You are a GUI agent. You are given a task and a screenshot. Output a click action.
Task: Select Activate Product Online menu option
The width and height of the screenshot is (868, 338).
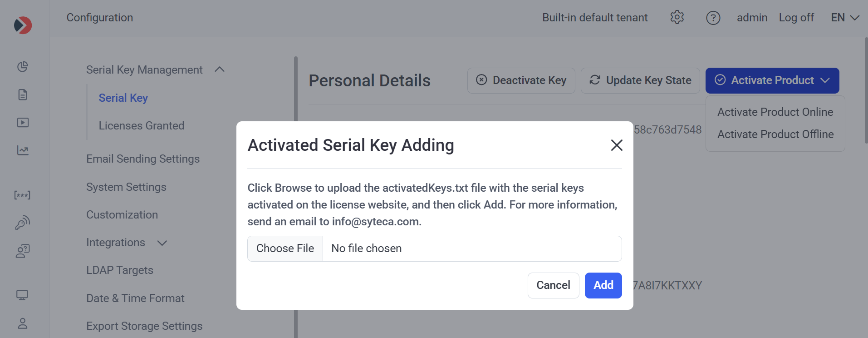point(775,112)
